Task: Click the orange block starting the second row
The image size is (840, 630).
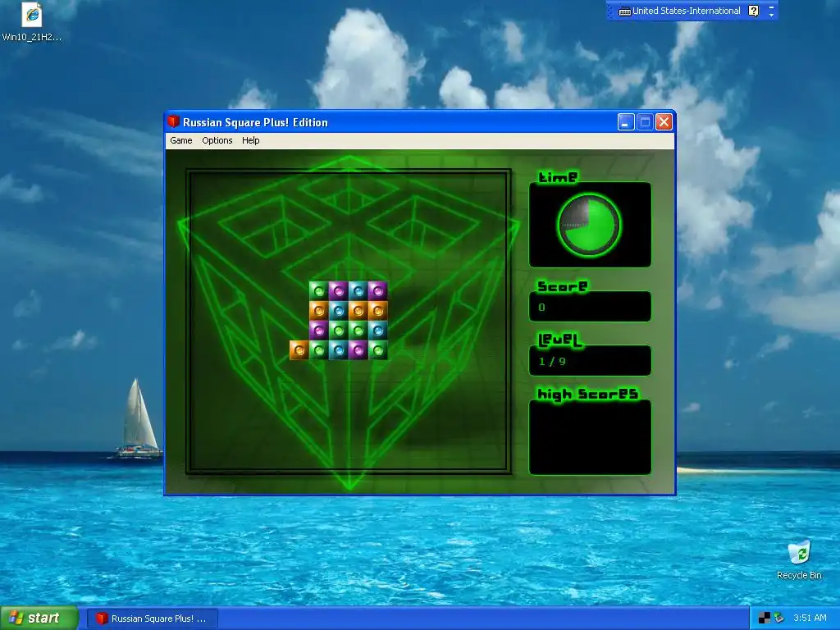Action: 319,311
